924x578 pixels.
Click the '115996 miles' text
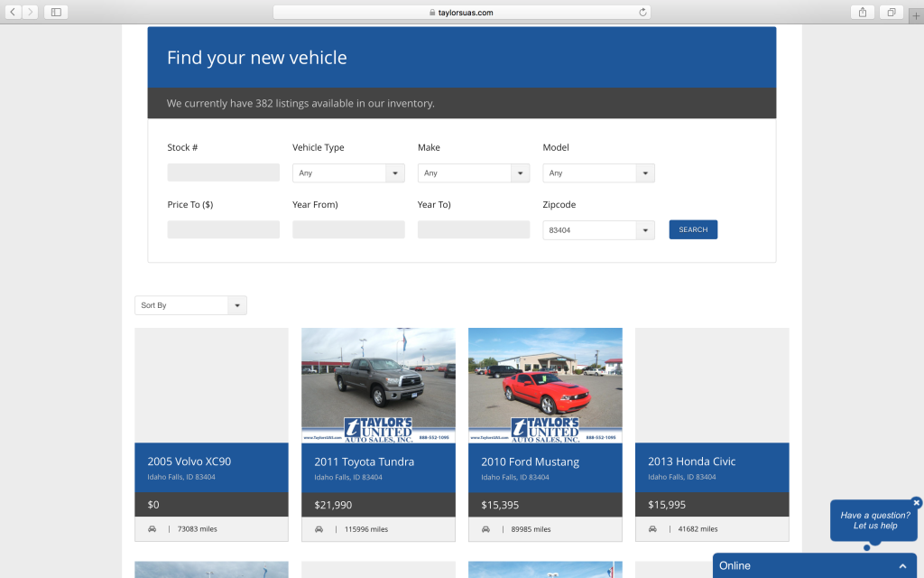[366, 529]
